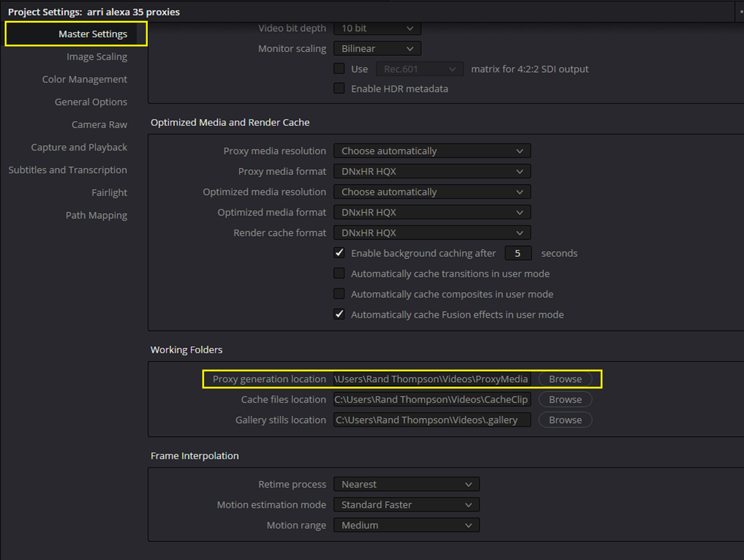Open the Video bit depth dropdown
744x560 pixels.
(377, 29)
